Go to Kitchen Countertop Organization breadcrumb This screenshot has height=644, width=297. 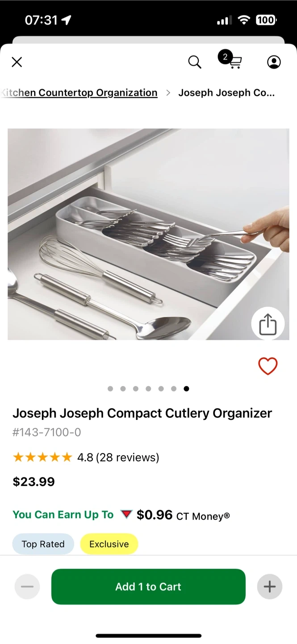tap(79, 93)
